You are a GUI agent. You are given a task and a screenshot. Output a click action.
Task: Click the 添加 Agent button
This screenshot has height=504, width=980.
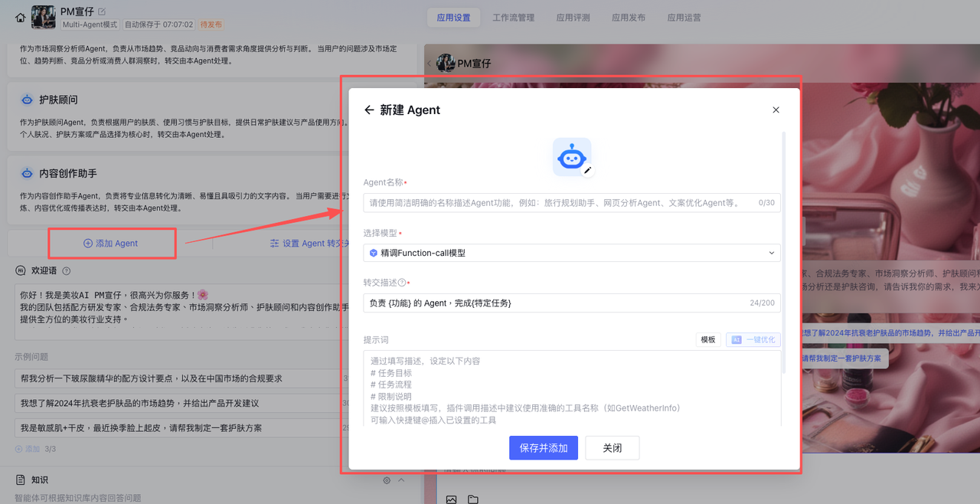click(x=111, y=244)
